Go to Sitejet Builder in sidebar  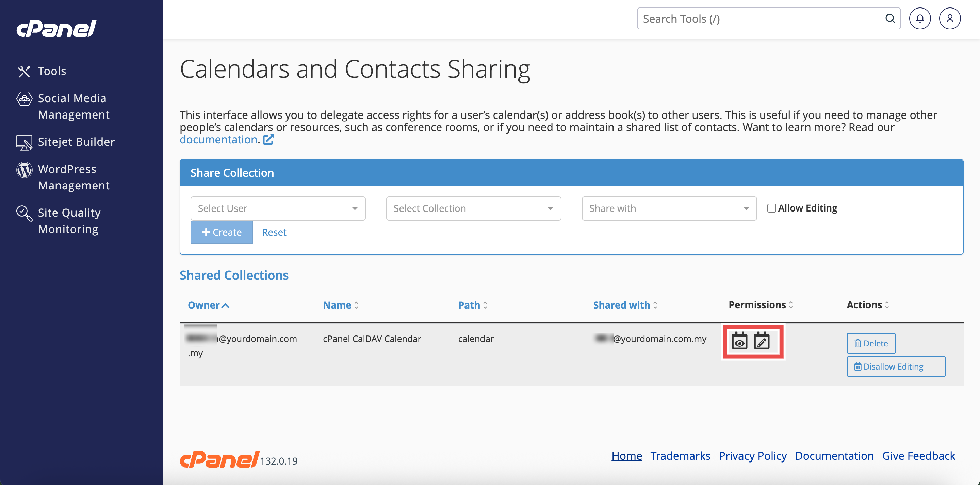(x=76, y=142)
